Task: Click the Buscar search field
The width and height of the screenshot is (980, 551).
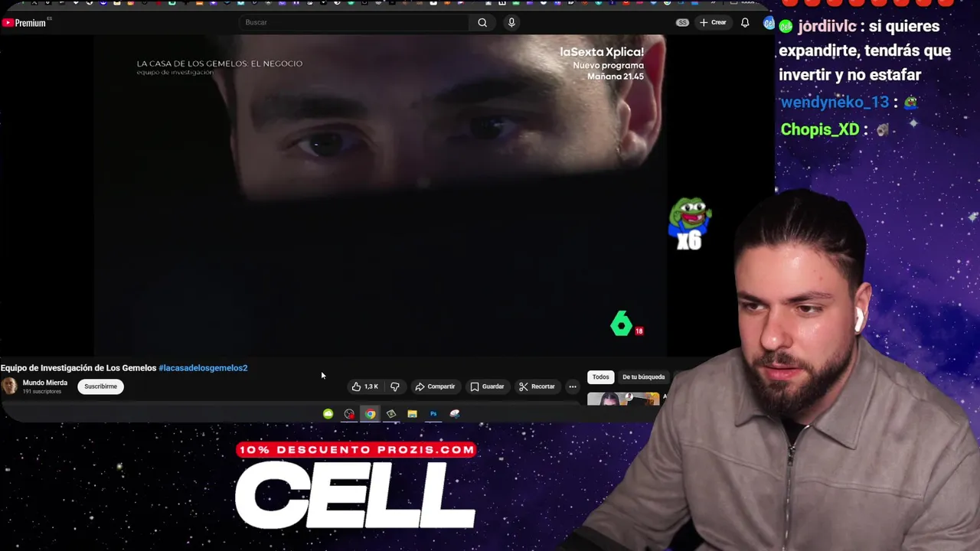Action: point(354,22)
